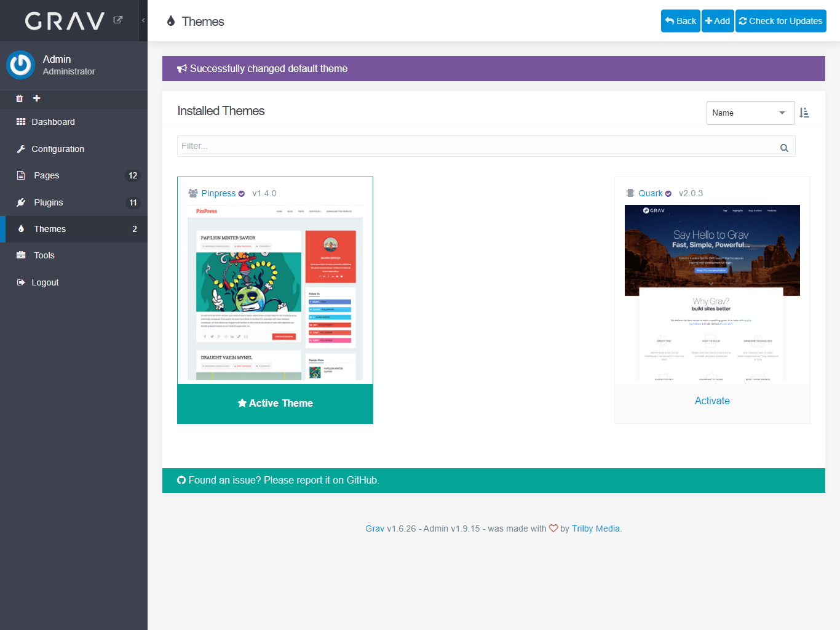This screenshot has height=630, width=840.
Task: Click the search magnifier icon in filter
Action: point(784,148)
